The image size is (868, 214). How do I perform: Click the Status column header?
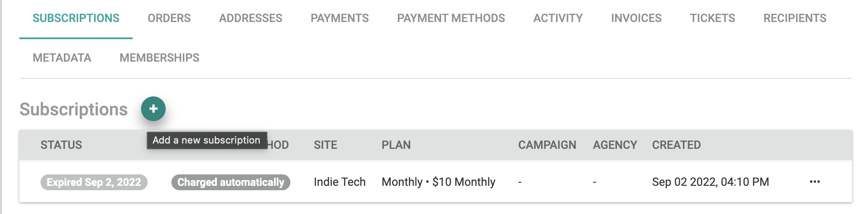point(61,145)
